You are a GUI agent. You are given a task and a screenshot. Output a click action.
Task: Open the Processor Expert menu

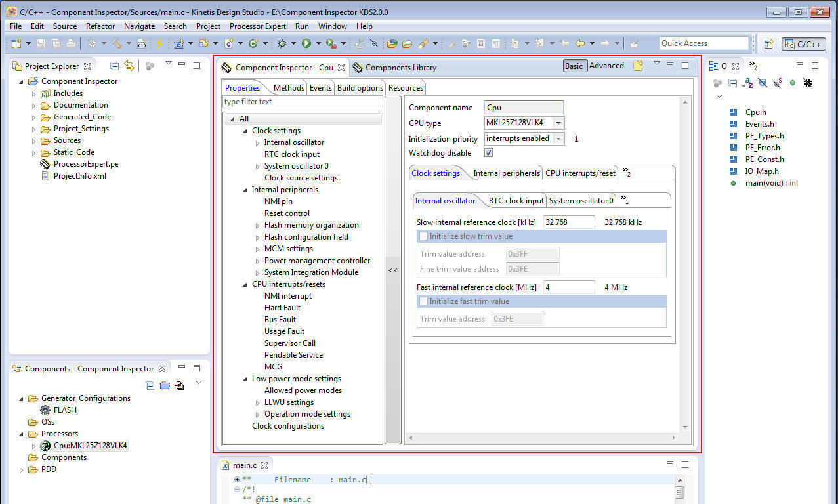tap(258, 26)
